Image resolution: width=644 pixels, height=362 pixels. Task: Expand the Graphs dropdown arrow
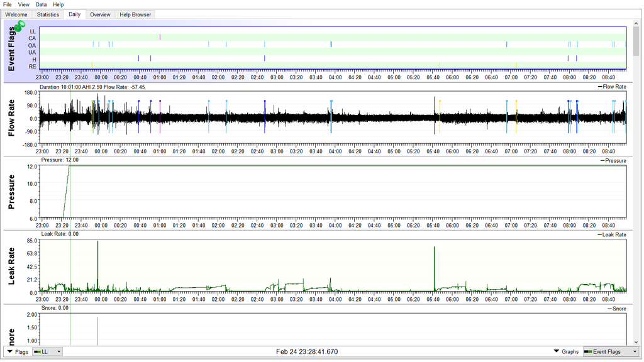557,351
